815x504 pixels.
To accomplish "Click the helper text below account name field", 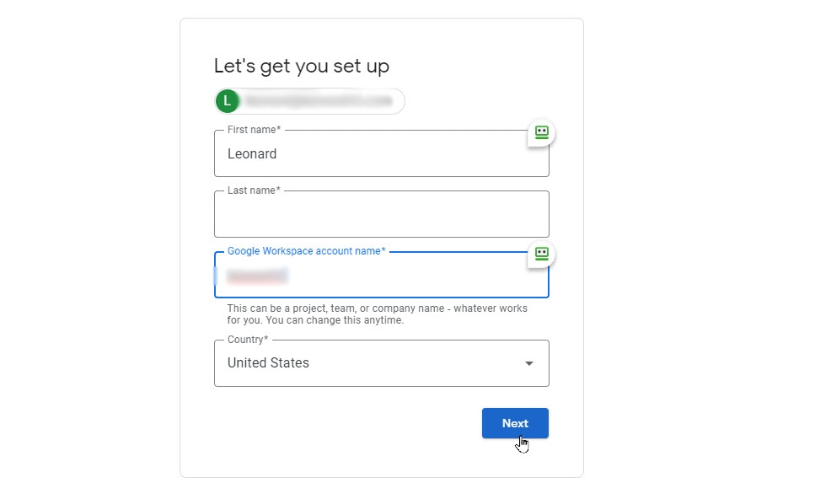I will [x=377, y=313].
